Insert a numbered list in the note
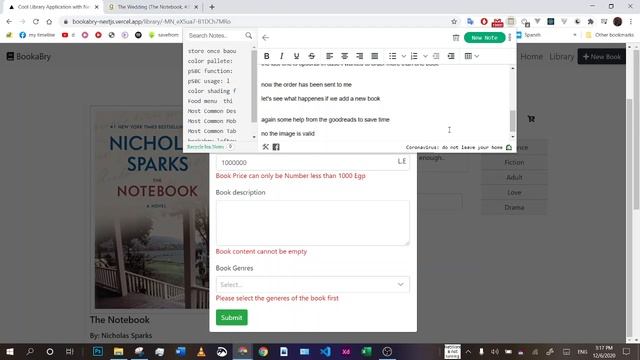The height and width of the screenshot is (360, 640). pos(414,56)
